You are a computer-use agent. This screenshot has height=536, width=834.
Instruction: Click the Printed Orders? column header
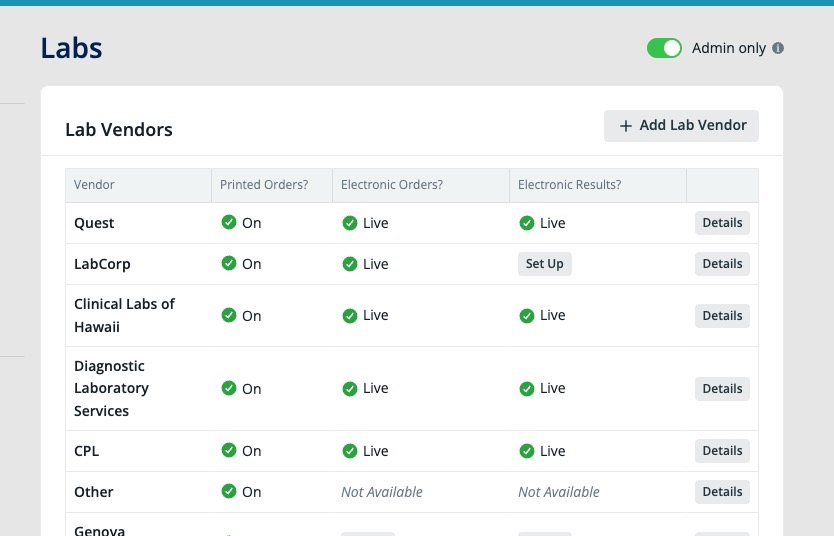click(x=264, y=185)
